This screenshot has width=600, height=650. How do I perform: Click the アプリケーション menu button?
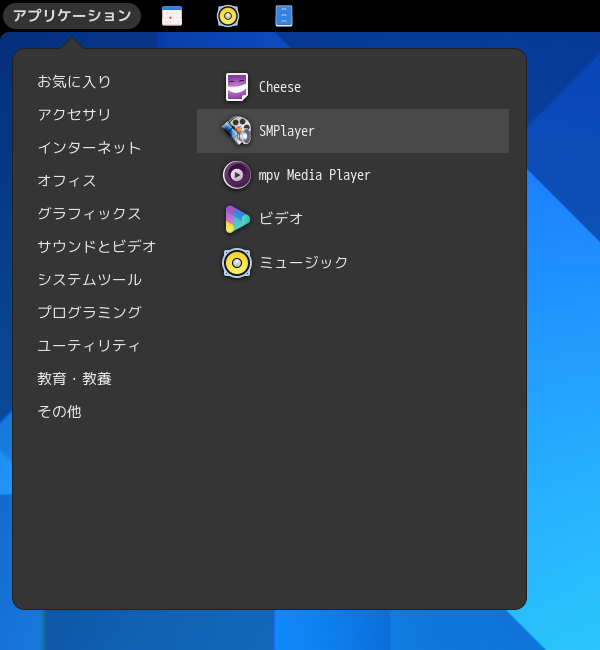point(72,16)
